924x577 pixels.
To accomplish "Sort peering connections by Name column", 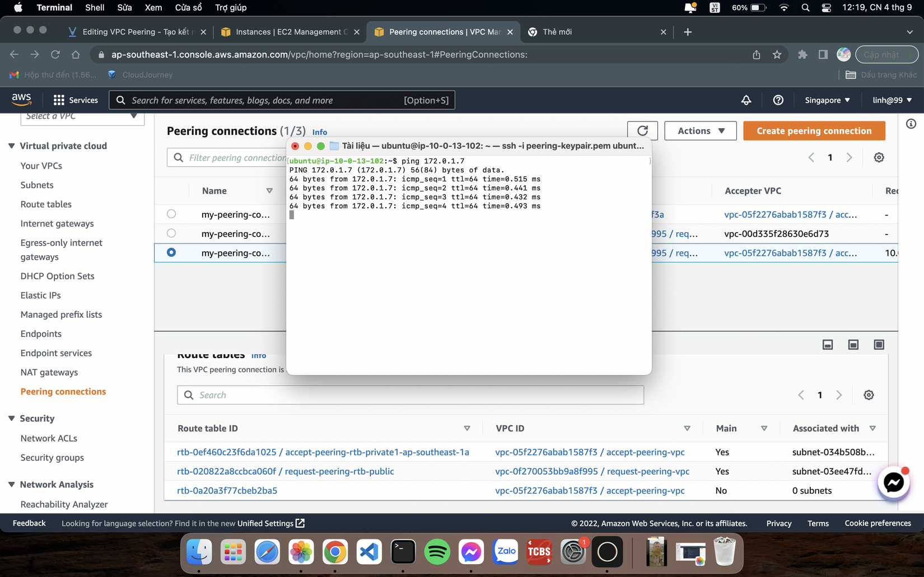I will pyautogui.click(x=269, y=191).
